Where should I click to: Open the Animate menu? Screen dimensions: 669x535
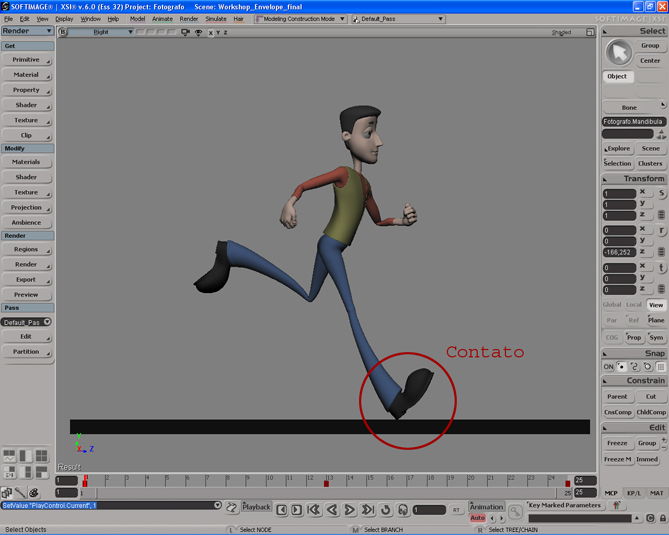click(162, 19)
